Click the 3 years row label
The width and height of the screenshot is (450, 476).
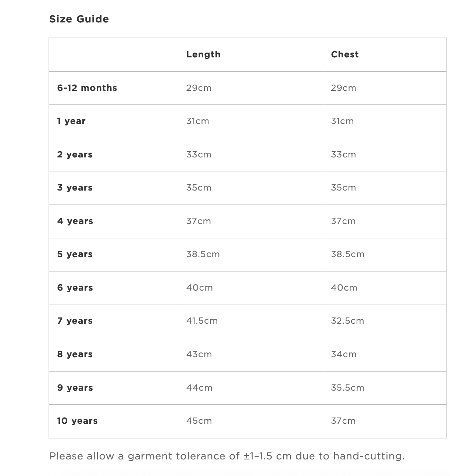click(75, 188)
